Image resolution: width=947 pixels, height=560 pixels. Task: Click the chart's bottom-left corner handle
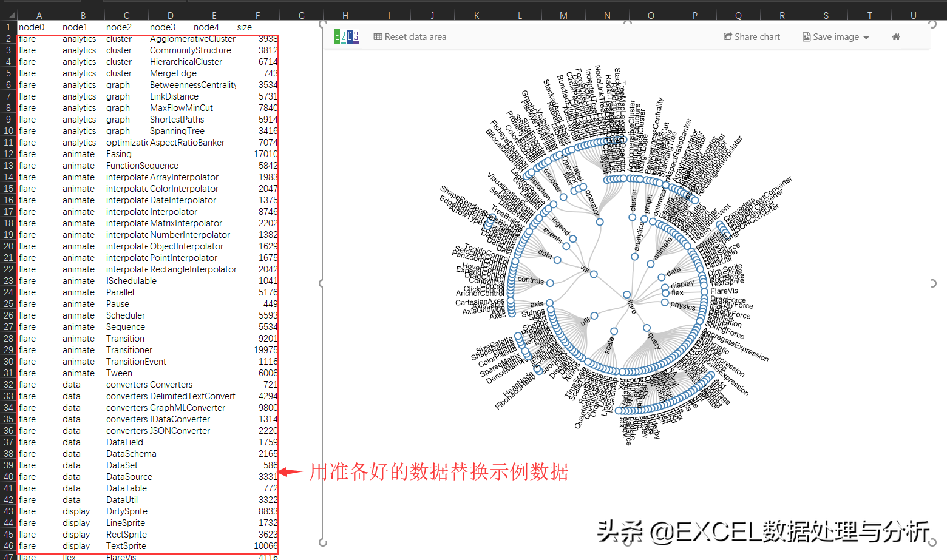[x=322, y=542]
